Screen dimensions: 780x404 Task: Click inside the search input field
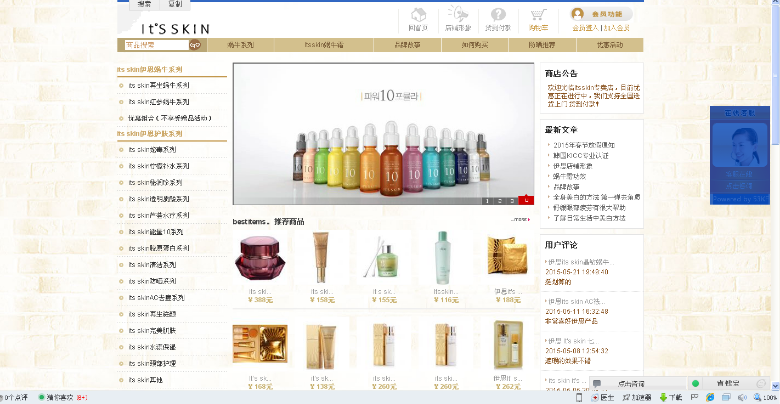click(x=157, y=45)
